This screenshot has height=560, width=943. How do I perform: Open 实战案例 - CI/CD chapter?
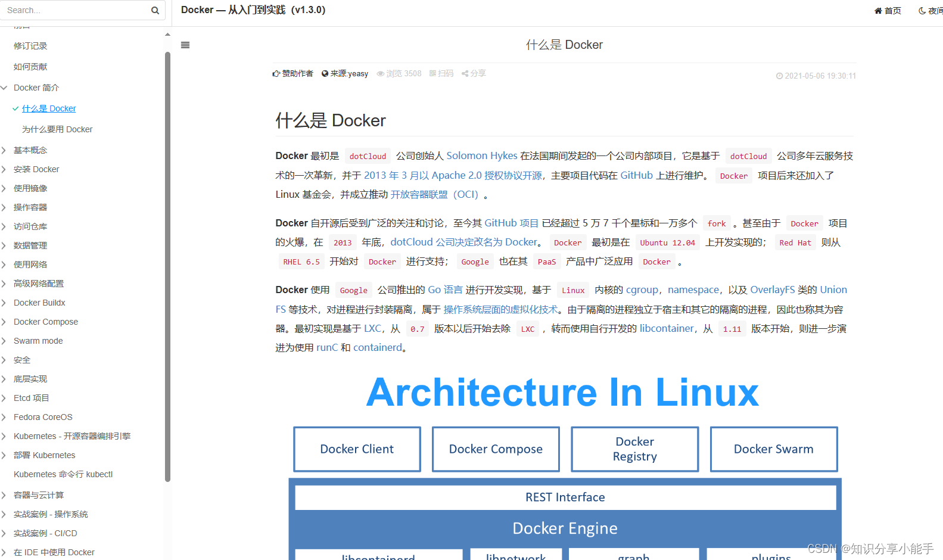(x=45, y=533)
